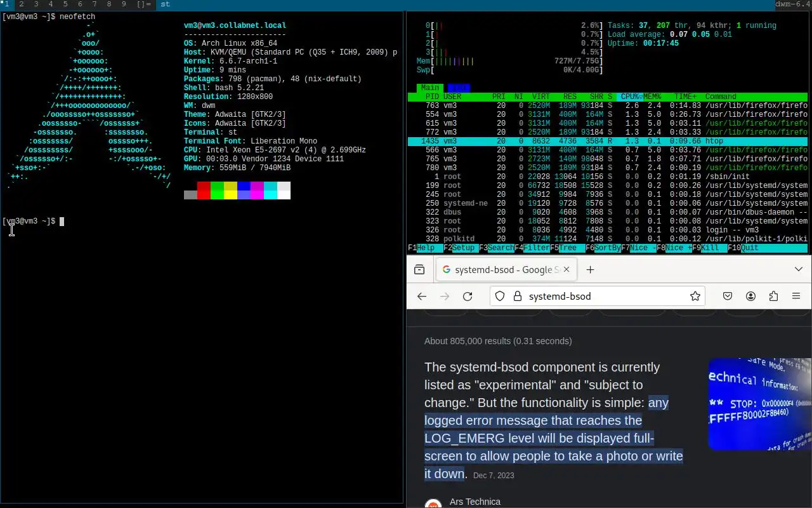This screenshot has height=508, width=812.
Task: Click the red neofetch color block
Action: pos(204,190)
